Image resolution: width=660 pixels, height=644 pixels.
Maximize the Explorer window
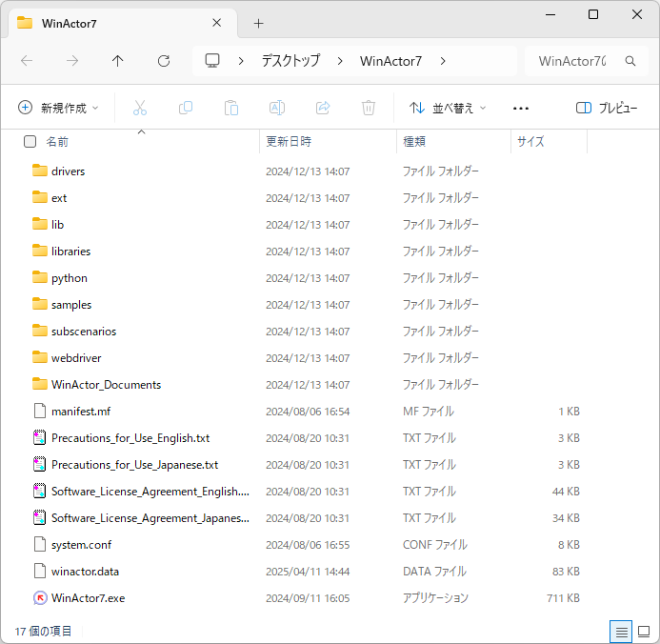click(593, 14)
